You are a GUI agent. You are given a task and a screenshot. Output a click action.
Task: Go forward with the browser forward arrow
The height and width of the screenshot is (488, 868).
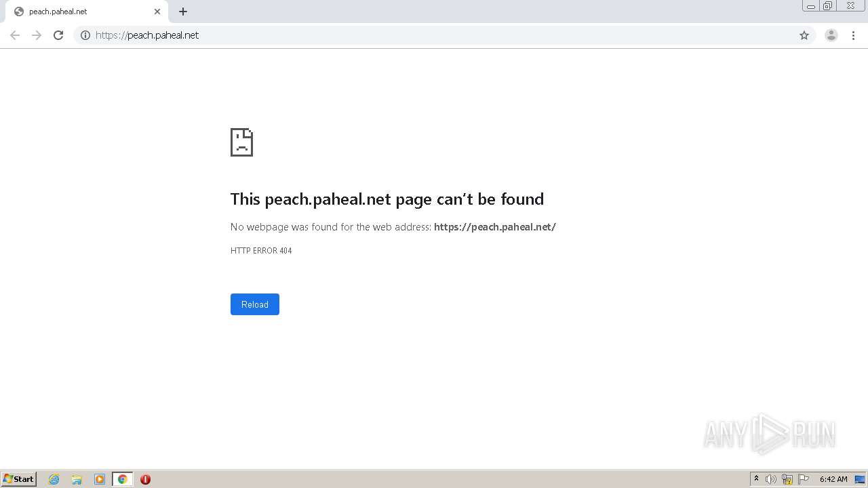37,35
